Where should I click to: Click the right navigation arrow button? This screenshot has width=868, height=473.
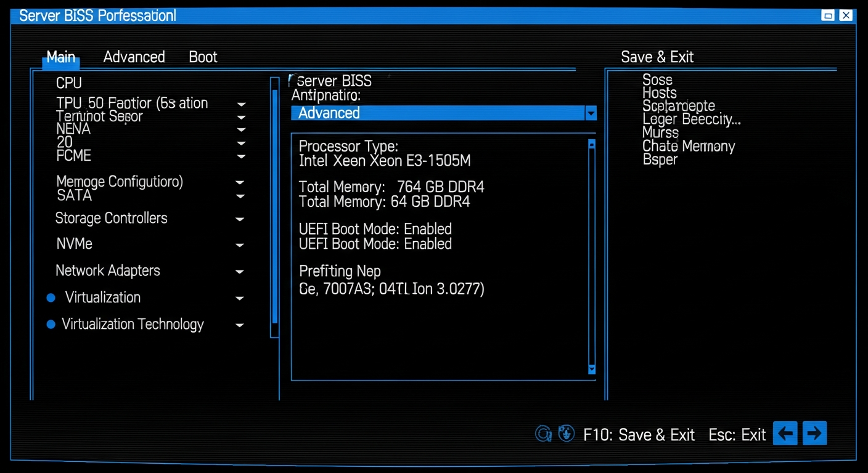point(814,433)
